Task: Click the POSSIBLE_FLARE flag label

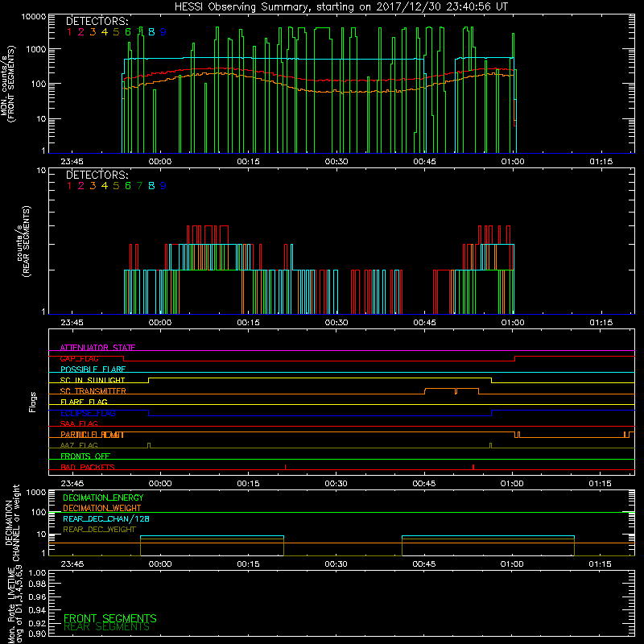Action: click(93, 369)
